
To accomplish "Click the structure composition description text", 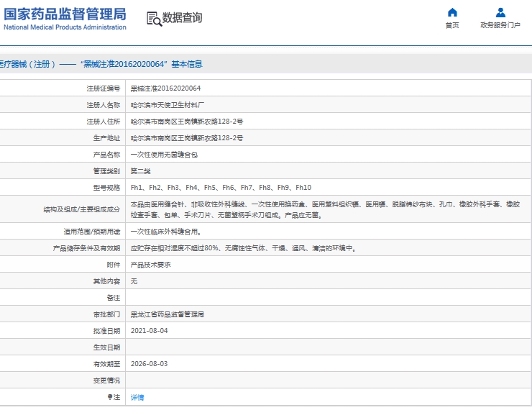I will [x=325, y=209].
